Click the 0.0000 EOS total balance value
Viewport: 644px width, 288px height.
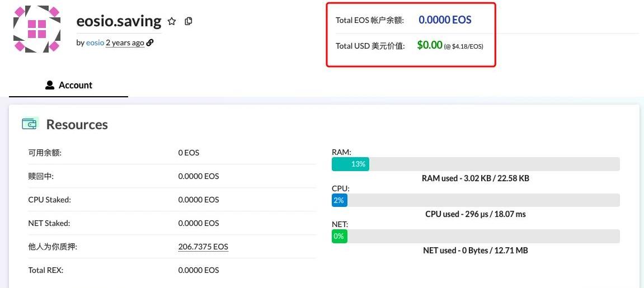click(445, 20)
